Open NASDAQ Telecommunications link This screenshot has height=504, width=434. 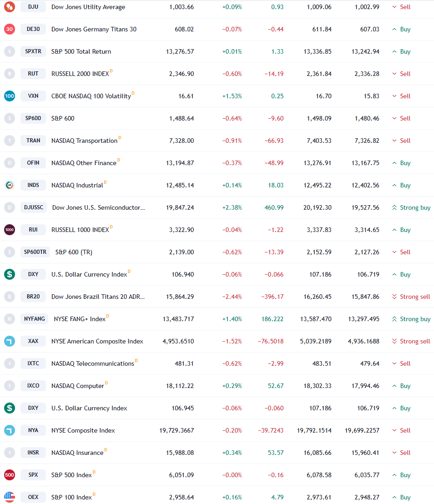(93, 363)
